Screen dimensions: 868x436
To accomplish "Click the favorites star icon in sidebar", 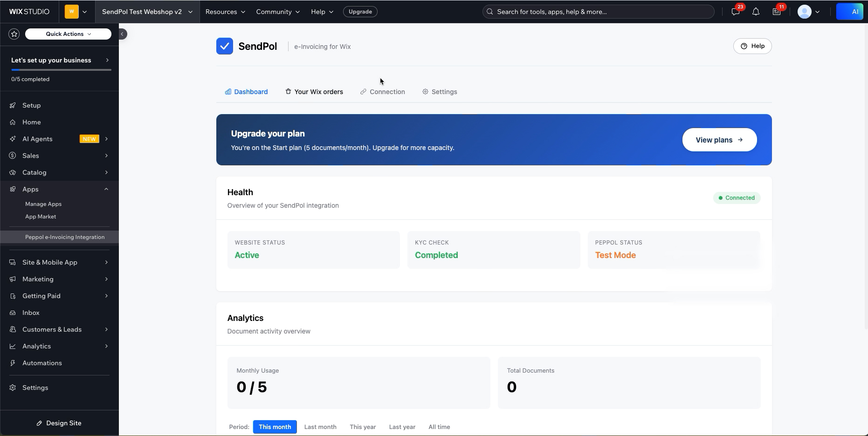I will click(x=14, y=34).
